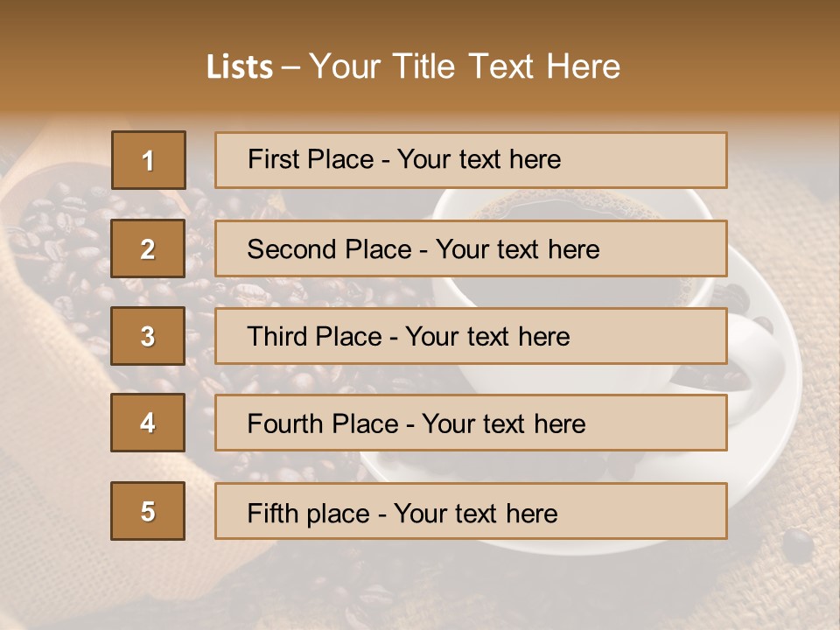
Task: Click the 'Fourth Place - Your text here' bar
Action: click(x=471, y=423)
